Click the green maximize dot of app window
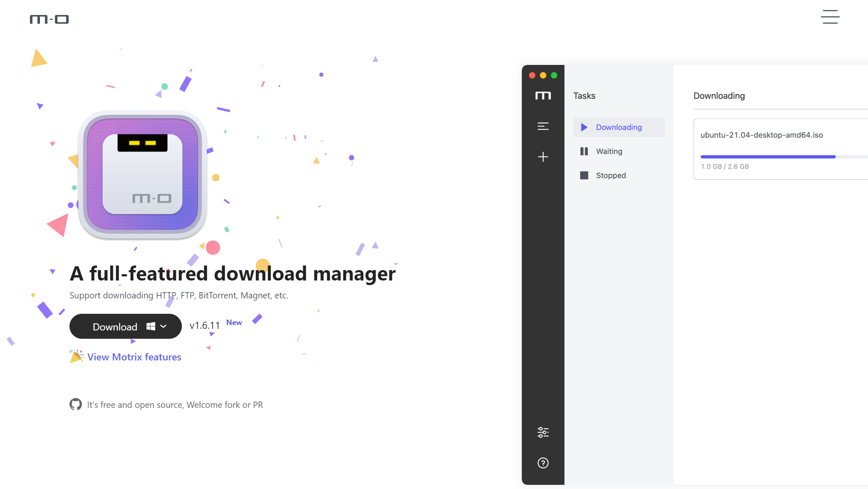Screen dimensions: 868x489 click(x=554, y=75)
